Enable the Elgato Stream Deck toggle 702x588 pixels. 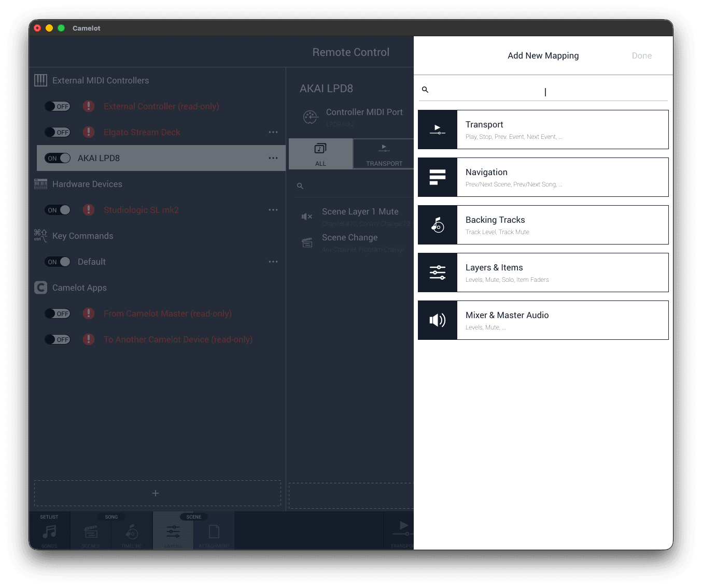(58, 132)
